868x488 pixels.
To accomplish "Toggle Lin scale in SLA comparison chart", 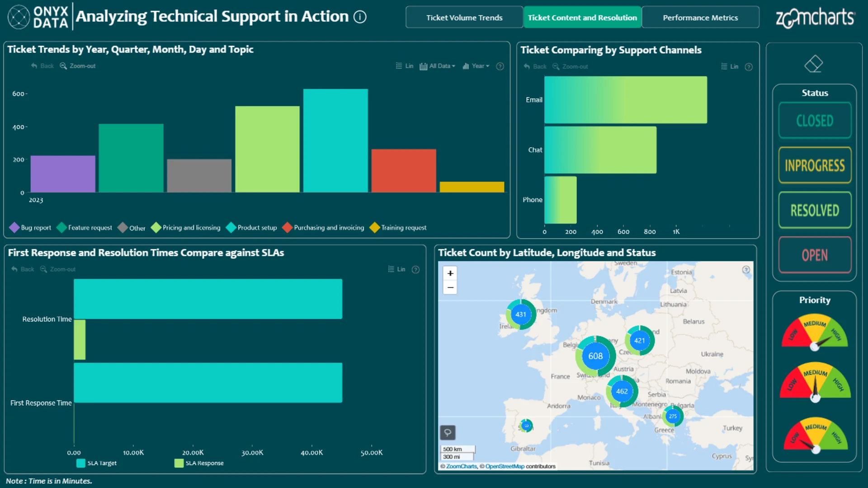I will point(396,269).
